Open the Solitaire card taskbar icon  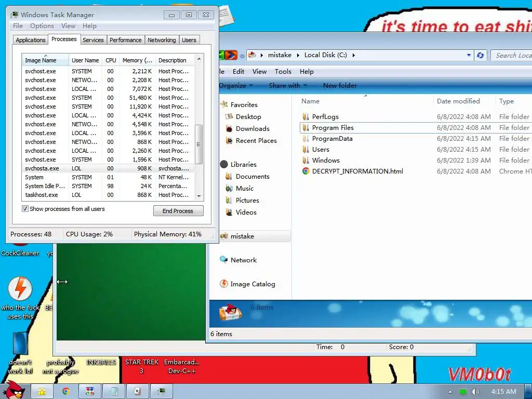pyautogui.click(x=137, y=392)
